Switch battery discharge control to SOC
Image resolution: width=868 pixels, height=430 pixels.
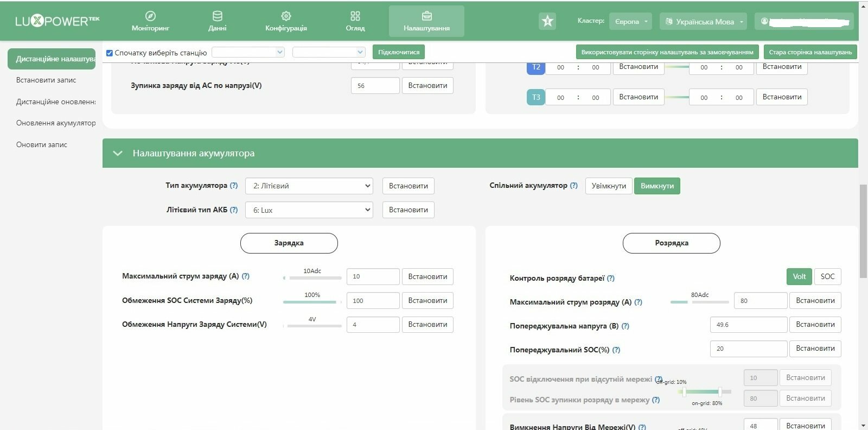click(827, 276)
